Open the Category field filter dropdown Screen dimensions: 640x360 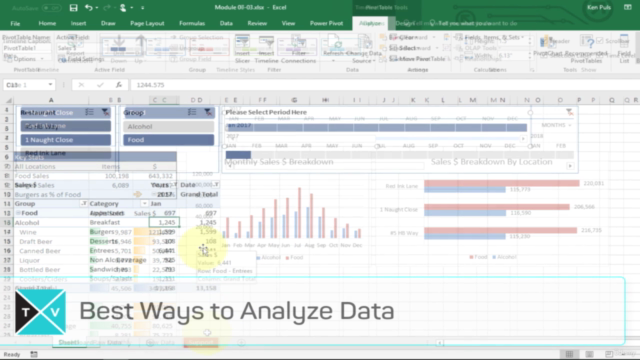pyautogui.click(x=144, y=203)
